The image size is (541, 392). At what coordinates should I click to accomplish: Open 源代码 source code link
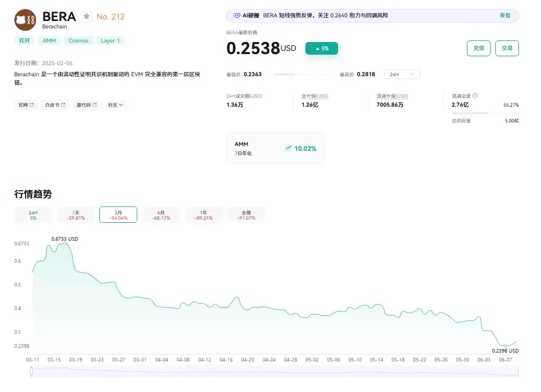coord(87,105)
